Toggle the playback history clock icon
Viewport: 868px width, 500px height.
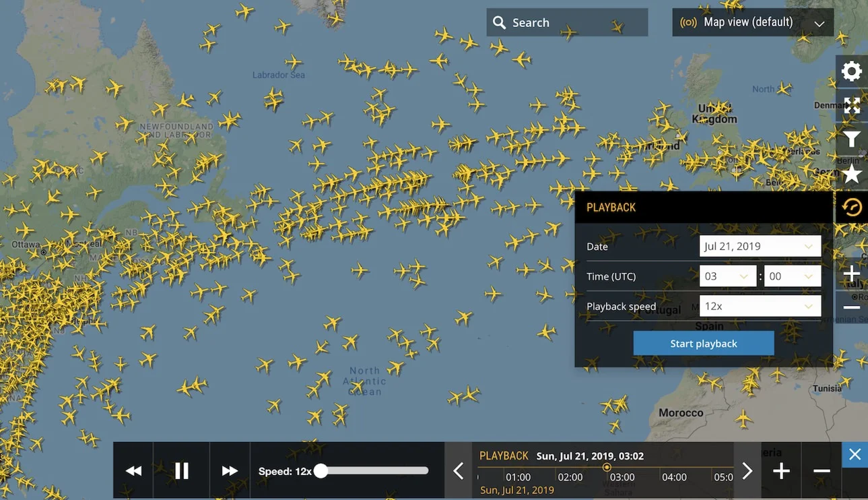point(852,208)
